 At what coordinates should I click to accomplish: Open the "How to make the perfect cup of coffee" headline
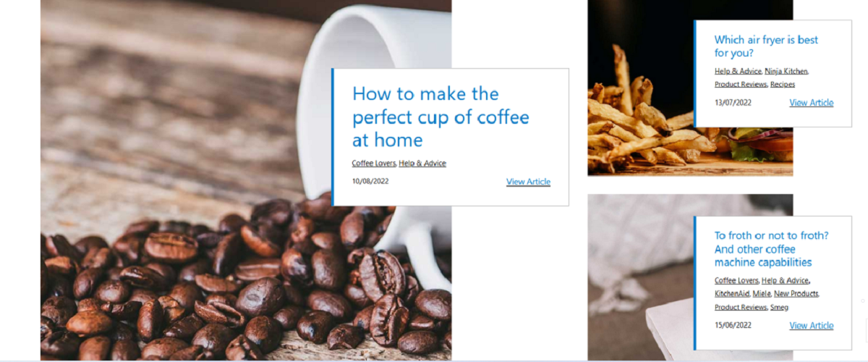tap(441, 117)
